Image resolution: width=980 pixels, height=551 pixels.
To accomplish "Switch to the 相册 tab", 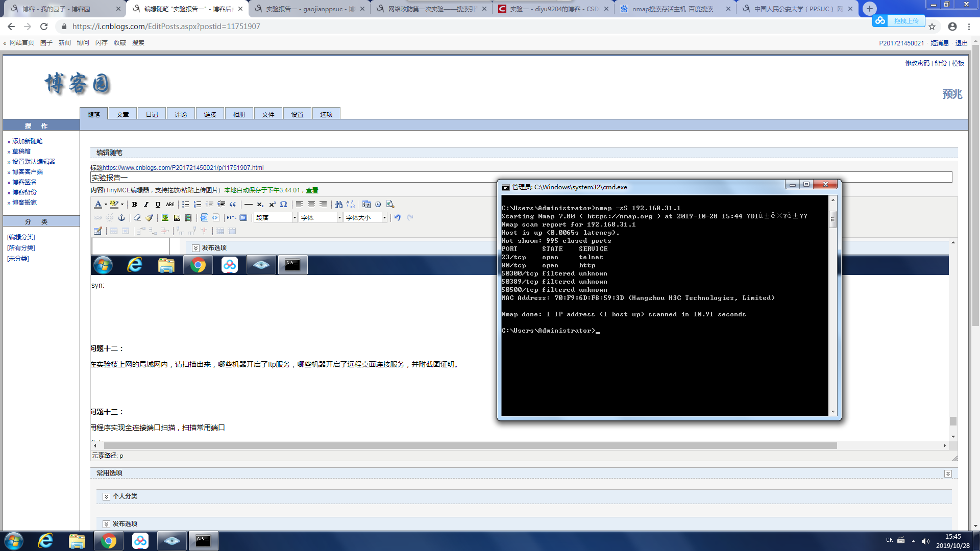I will 239,114.
